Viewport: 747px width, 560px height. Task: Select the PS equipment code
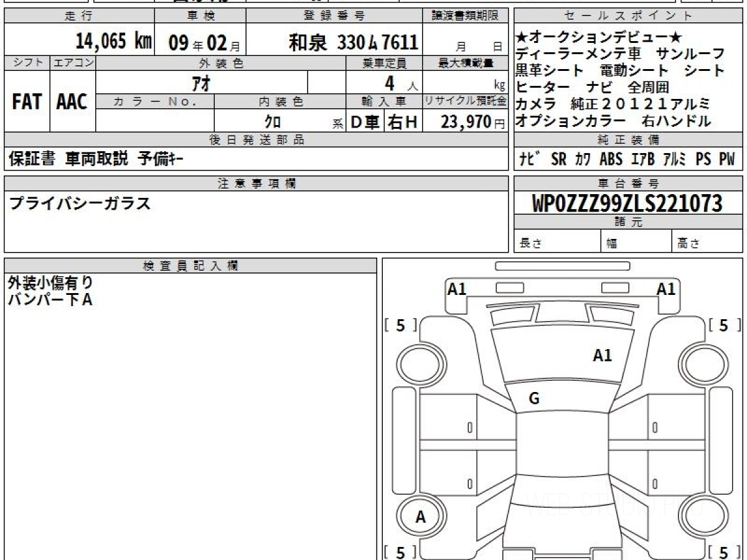pos(703,159)
